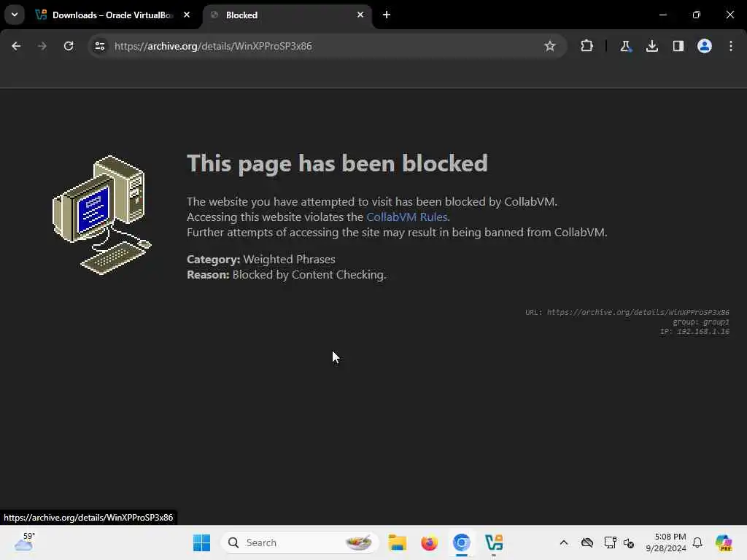Close the Downloads – Oracle VirtualBox tab

pos(187,15)
